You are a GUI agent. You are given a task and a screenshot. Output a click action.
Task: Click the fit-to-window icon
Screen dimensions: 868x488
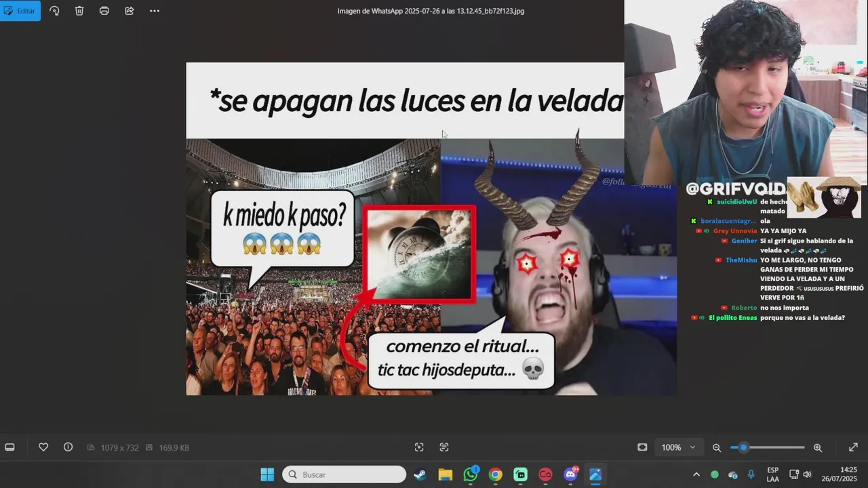tap(642, 447)
